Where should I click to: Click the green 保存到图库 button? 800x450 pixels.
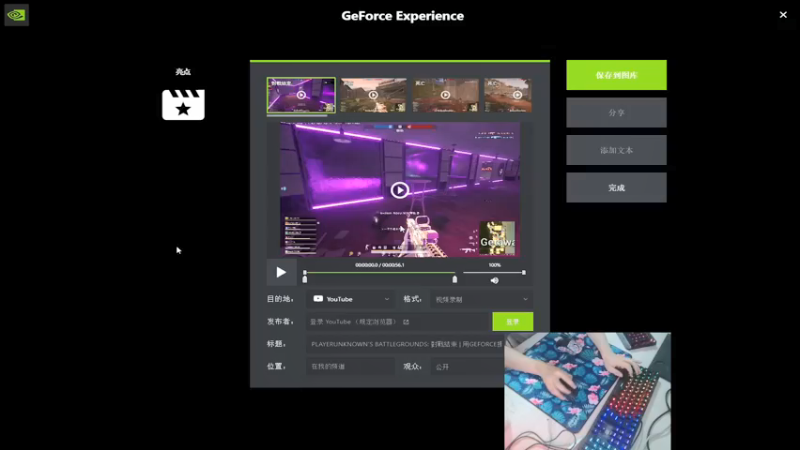point(616,75)
